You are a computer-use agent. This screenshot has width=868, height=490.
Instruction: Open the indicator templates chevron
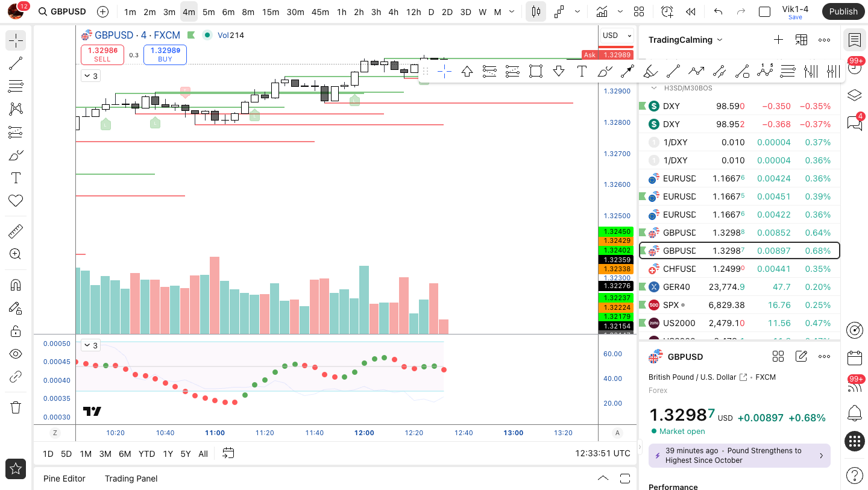coord(620,11)
